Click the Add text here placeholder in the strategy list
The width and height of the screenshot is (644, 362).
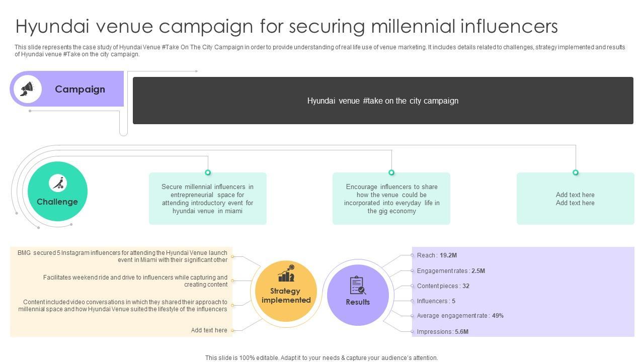point(209,330)
